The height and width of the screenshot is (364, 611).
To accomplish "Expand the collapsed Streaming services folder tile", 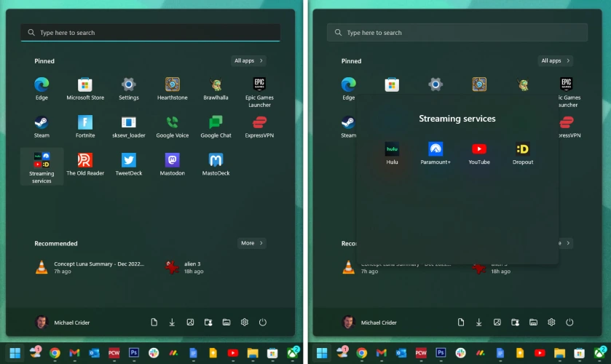I will click(42, 167).
